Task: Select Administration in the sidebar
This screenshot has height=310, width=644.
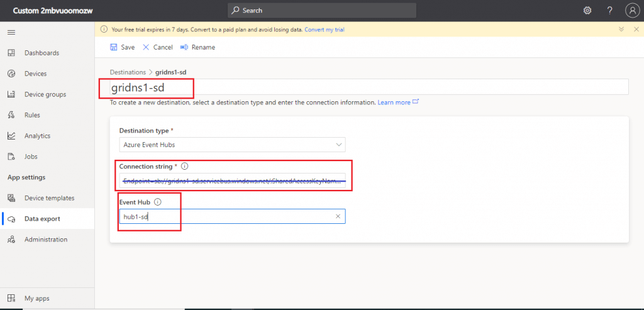Action: [x=45, y=240]
